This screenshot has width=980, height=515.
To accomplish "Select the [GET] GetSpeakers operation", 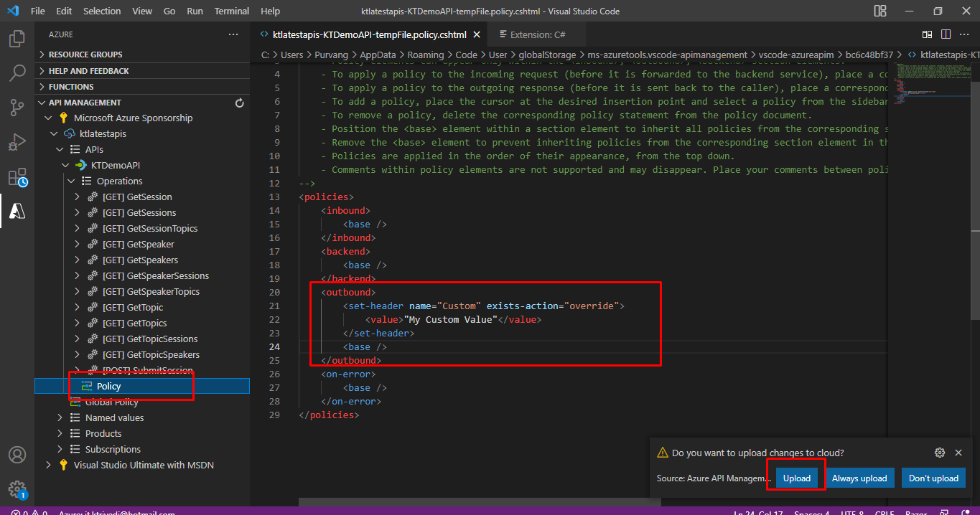I will coord(140,260).
